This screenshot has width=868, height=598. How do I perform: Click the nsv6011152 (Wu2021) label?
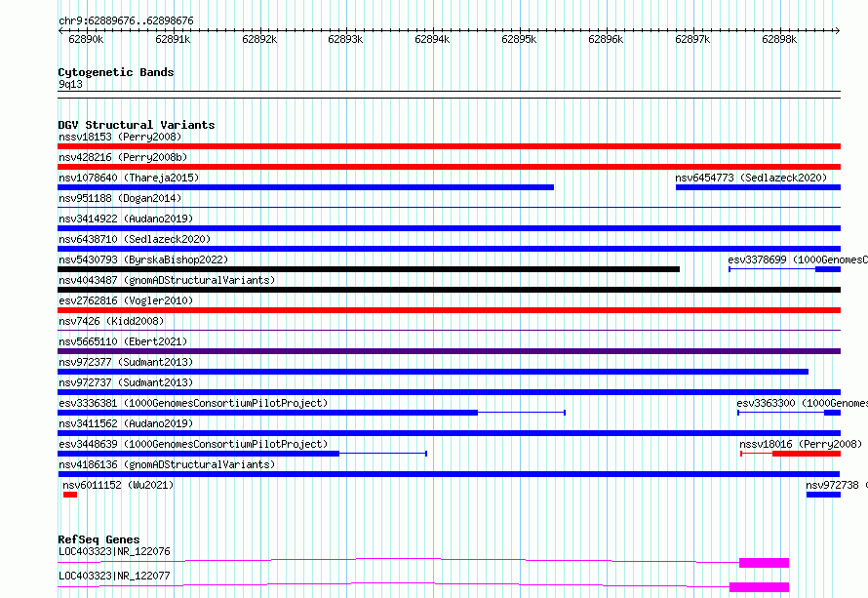[118, 485]
